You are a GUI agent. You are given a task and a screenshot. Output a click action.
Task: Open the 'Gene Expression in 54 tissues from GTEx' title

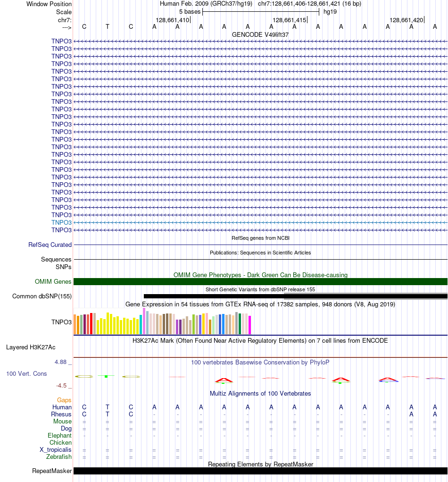pos(260,304)
